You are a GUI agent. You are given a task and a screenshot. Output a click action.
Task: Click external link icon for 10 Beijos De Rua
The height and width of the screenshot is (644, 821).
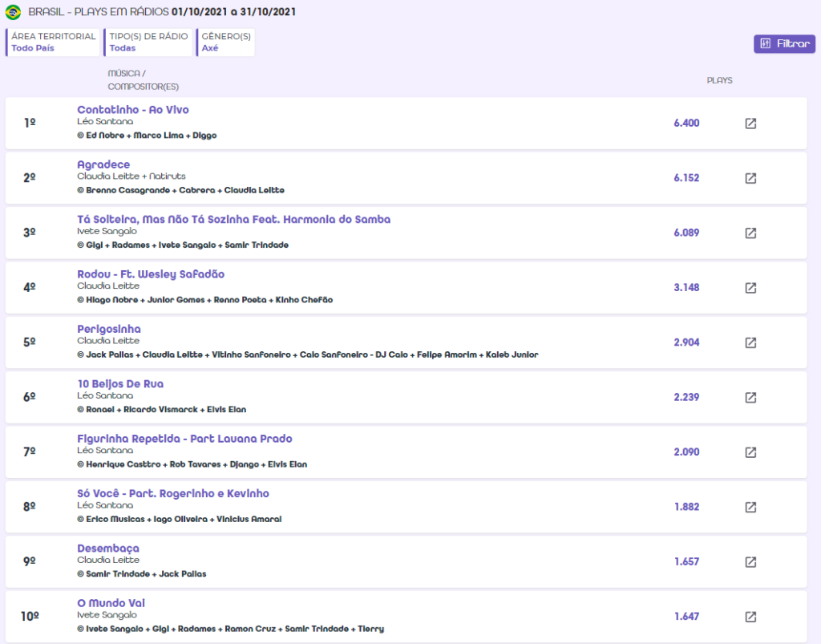coord(750,398)
